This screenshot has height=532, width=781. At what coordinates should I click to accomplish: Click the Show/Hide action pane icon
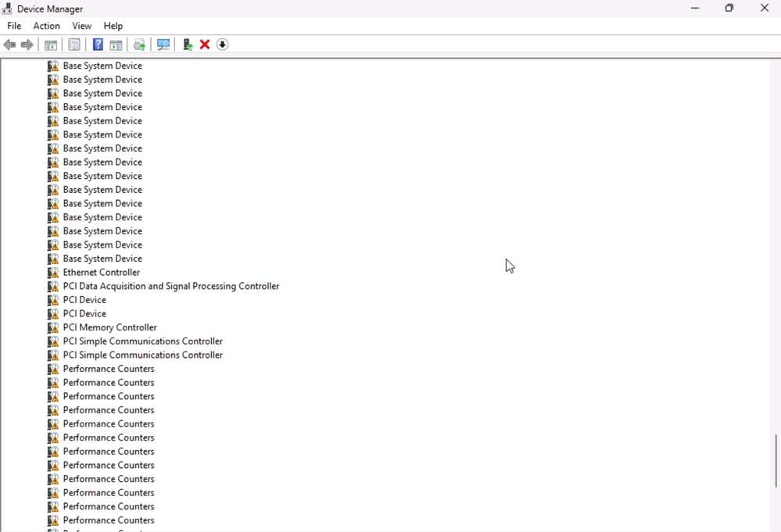(116, 45)
